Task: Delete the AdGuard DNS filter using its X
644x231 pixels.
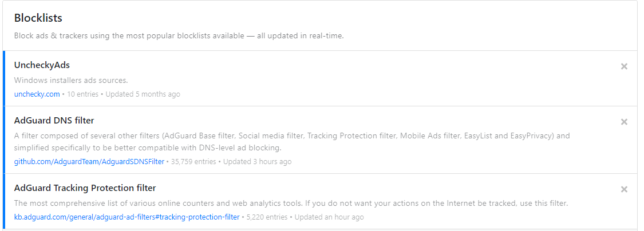Action: (624, 122)
